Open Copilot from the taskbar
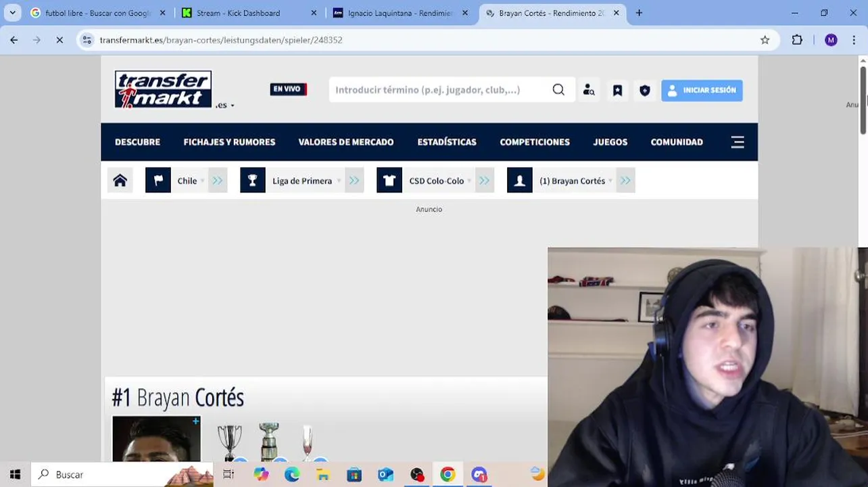The height and width of the screenshot is (487, 868). coord(261,474)
